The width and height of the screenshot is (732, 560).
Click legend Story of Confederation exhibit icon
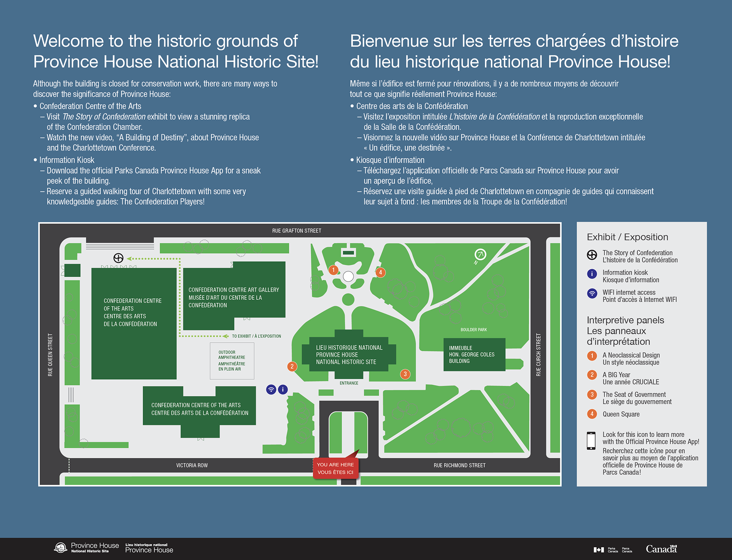pos(592,255)
